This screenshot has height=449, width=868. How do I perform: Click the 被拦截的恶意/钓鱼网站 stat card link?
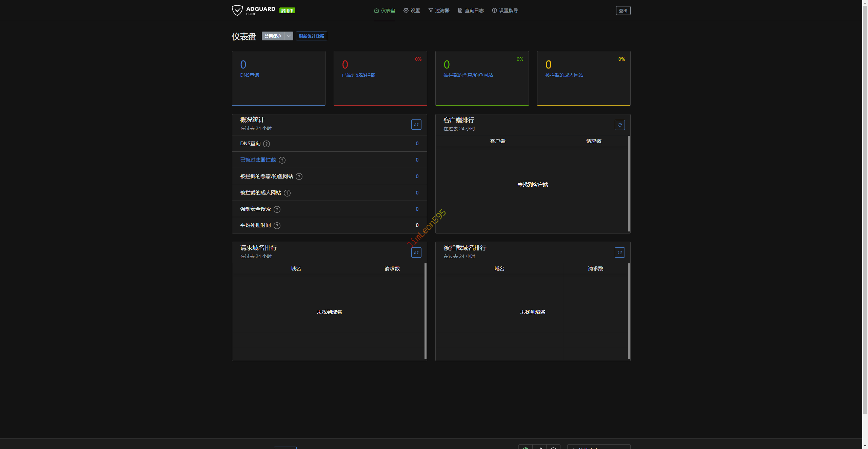point(468,75)
